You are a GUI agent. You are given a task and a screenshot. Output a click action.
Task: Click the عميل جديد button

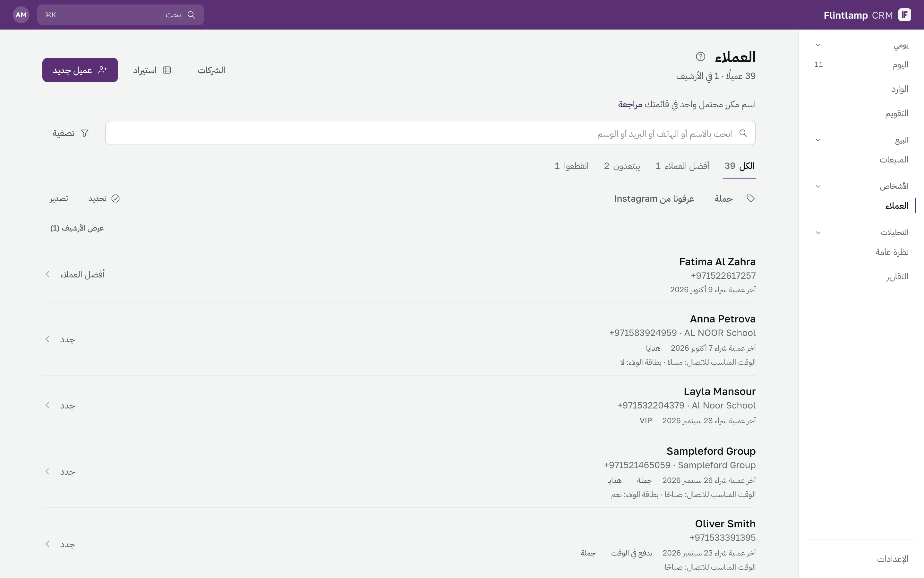pyautogui.click(x=80, y=70)
